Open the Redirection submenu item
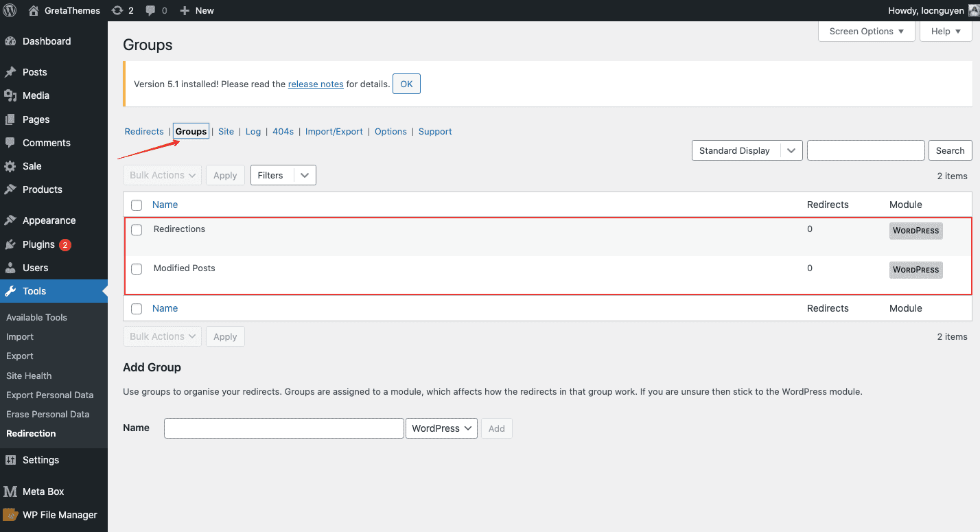 (x=31, y=433)
